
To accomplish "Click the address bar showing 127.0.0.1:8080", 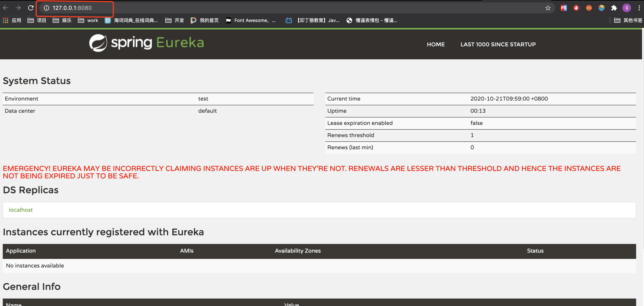I will pyautogui.click(x=72, y=8).
